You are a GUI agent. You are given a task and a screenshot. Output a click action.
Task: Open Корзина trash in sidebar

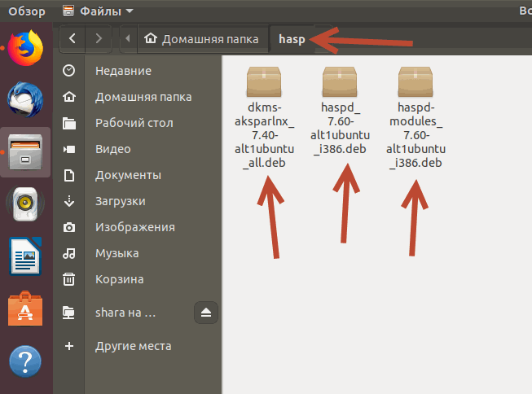pos(119,279)
